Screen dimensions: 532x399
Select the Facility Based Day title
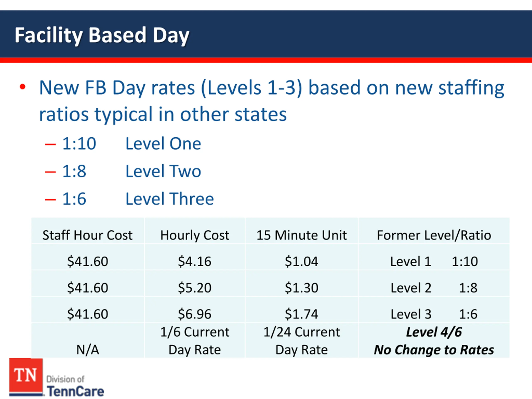[x=102, y=35]
